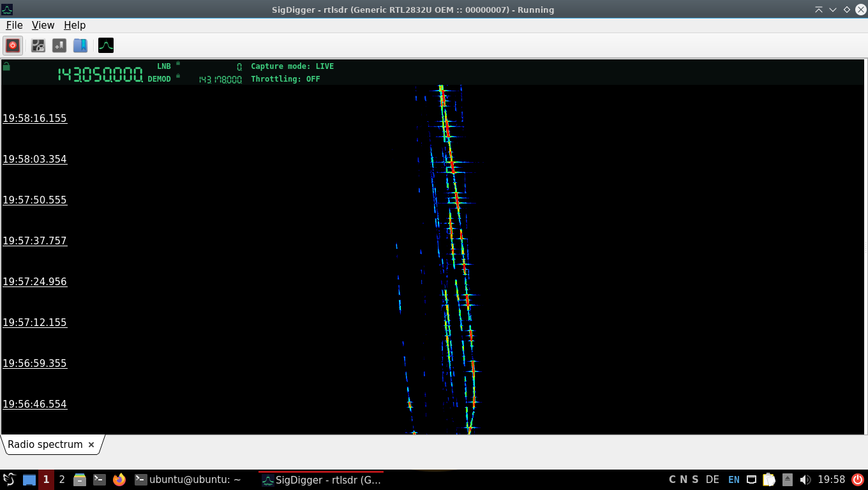This screenshot has height=490, width=868.
Task: Switch to the ubuntu@ubuntu terminal window
Action: coord(188,480)
